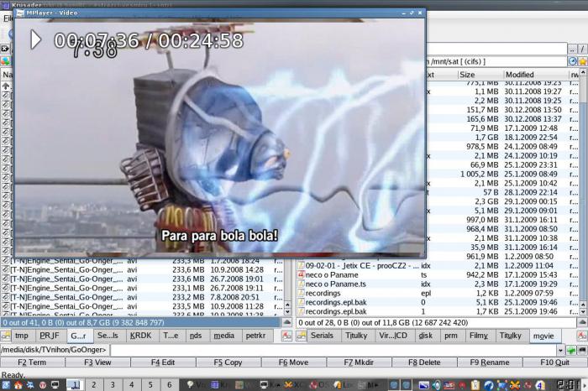Click the taskbar clock
588x391 pixels.
[x=568, y=384]
